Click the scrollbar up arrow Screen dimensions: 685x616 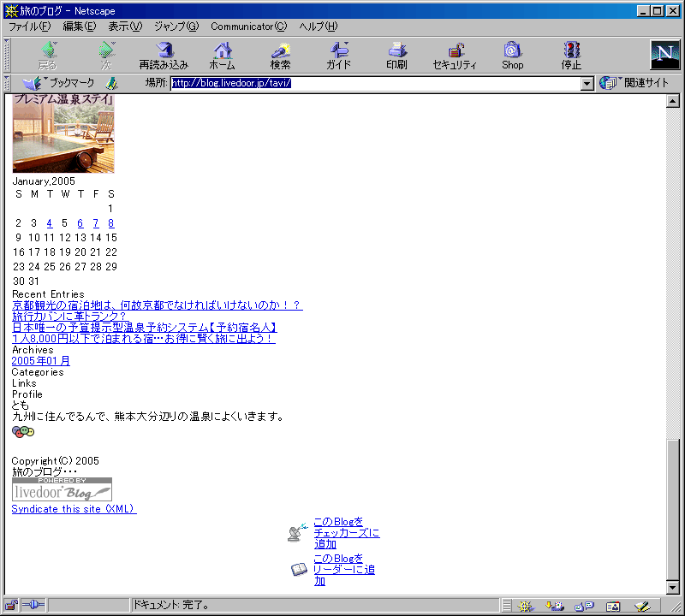tap(673, 101)
